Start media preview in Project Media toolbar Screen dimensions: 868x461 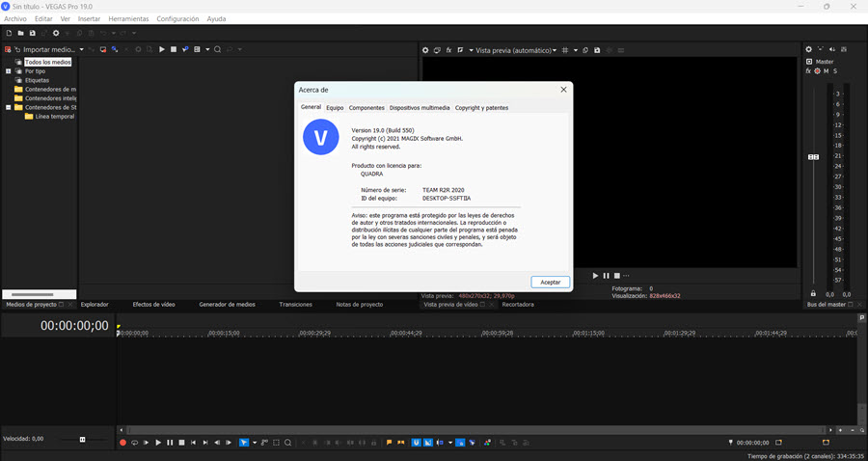162,49
